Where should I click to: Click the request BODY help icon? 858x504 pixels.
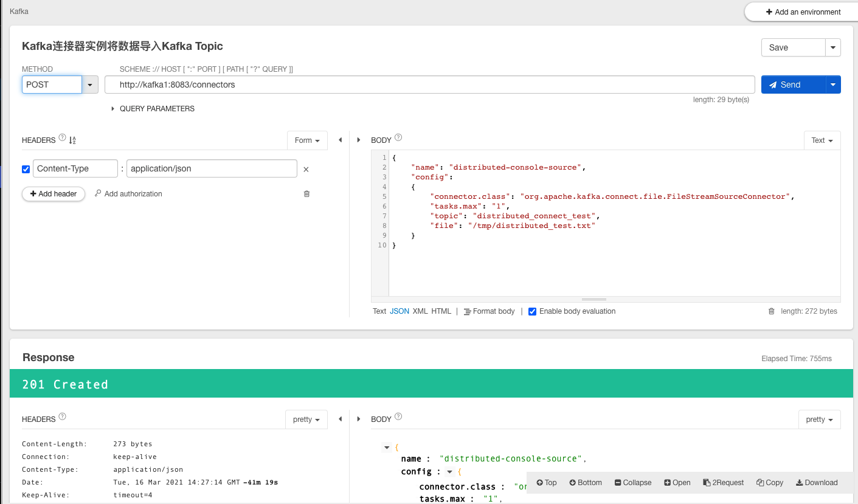coord(398,137)
